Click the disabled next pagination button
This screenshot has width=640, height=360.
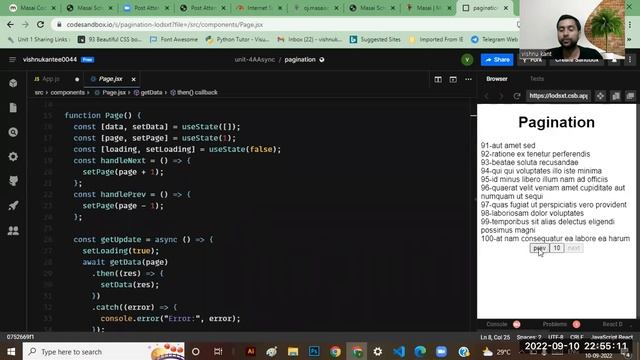[573, 248]
